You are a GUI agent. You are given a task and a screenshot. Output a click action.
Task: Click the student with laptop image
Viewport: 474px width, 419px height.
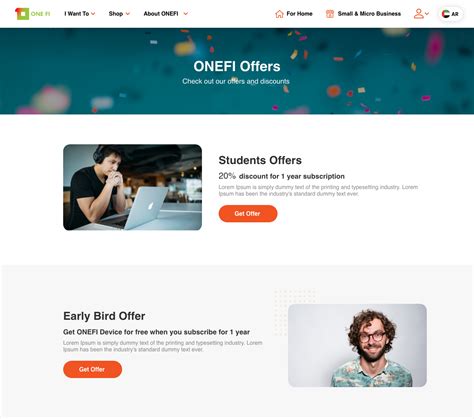pyautogui.click(x=132, y=187)
